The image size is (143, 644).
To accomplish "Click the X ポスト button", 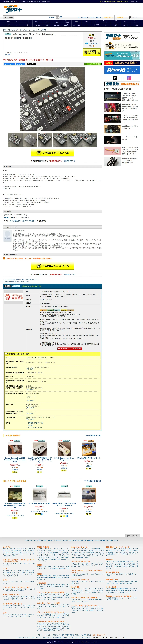I will pyautogui.click(x=31, y=64).
